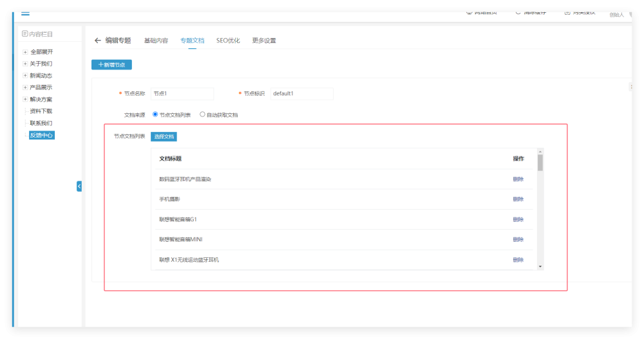
Task: Select the highlighted 反馈中心 tree item
Action: click(41, 135)
